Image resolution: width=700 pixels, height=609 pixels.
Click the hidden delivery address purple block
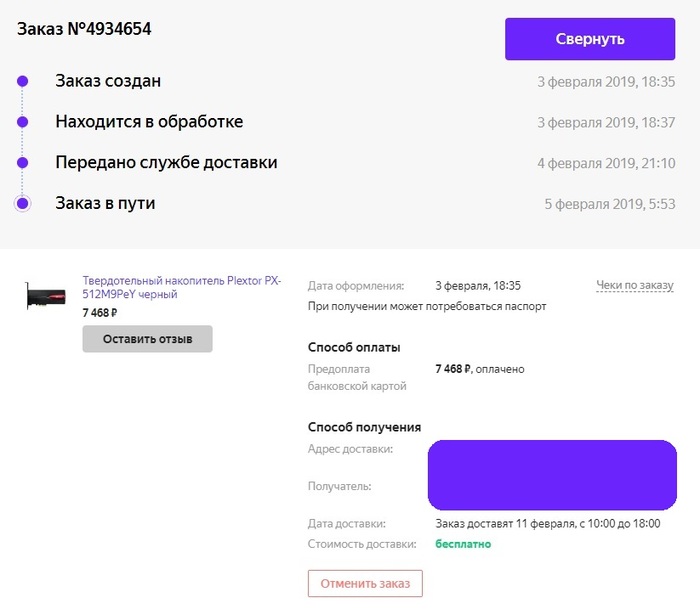[552, 475]
